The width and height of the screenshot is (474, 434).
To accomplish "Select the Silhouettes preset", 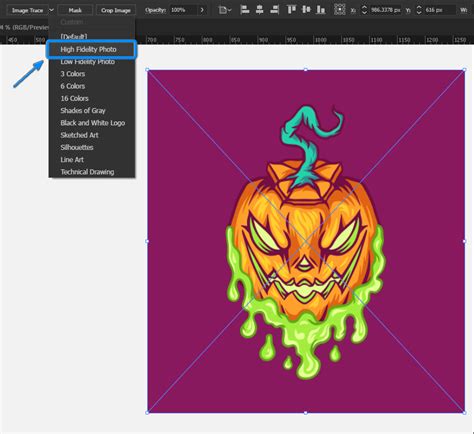I will [x=92, y=147].
